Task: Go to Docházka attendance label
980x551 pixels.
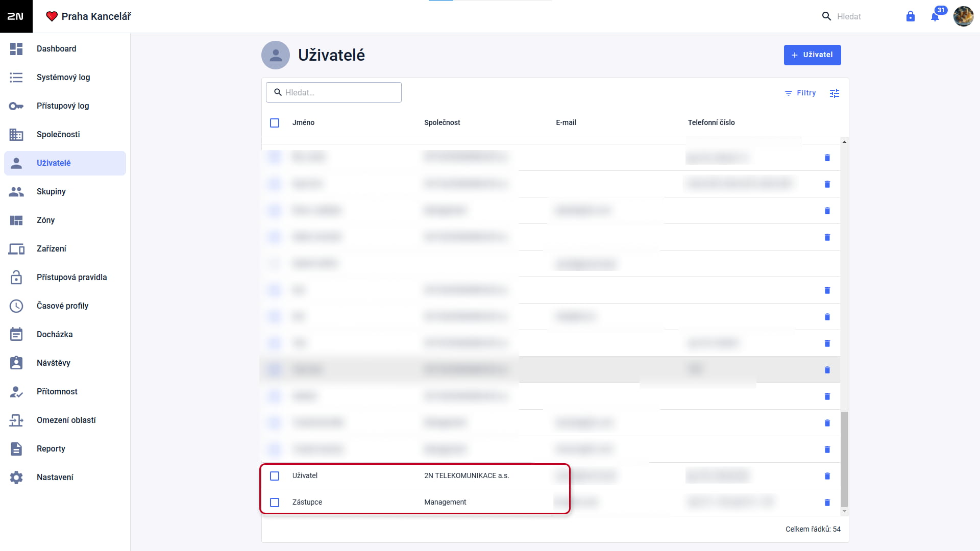Action: pos(55,335)
